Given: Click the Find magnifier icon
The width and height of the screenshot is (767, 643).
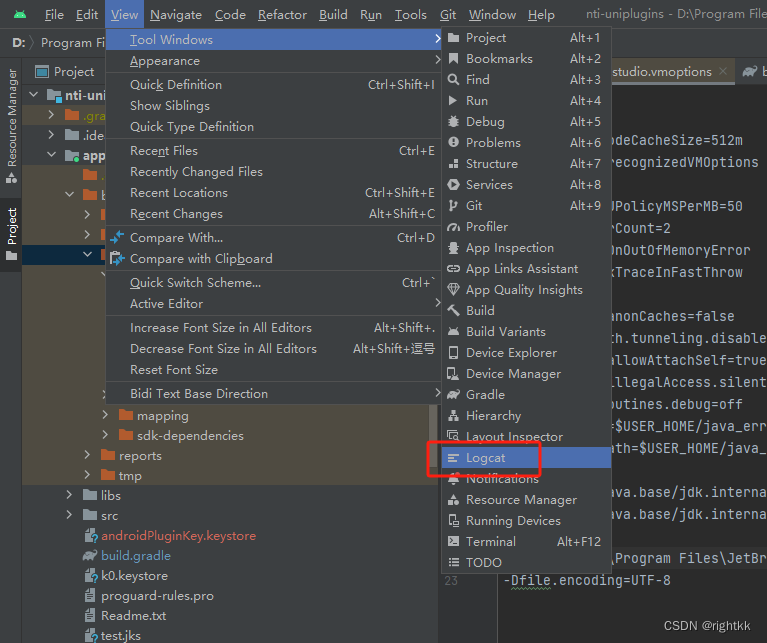Looking at the screenshot, I should point(453,80).
